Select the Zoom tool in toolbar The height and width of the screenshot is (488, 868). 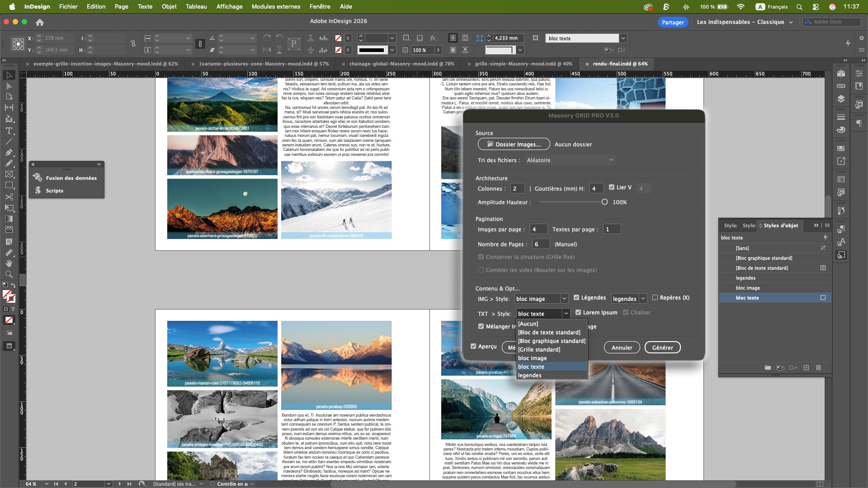pyautogui.click(x=9, y=274)
